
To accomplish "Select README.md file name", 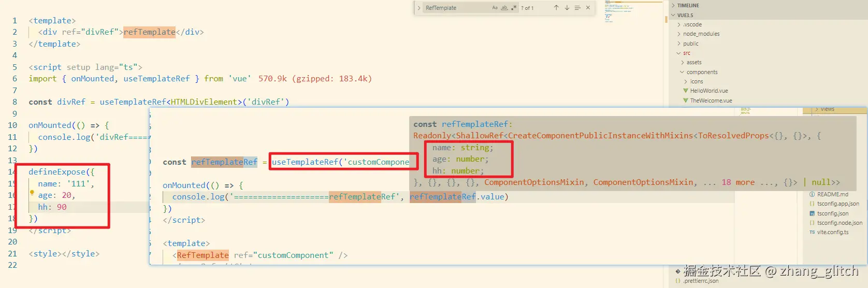I will pos(833,194).
